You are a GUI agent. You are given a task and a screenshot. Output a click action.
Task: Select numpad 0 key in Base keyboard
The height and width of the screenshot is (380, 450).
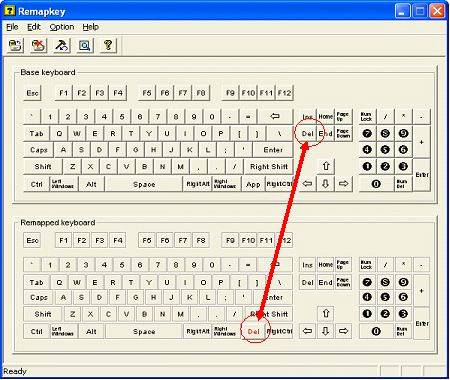[x=376, y=184]
